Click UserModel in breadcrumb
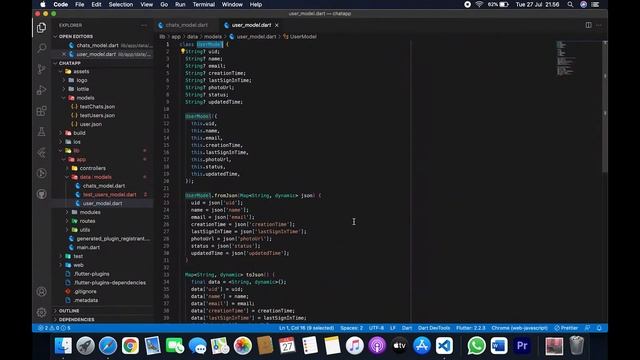Image resolution: width=640 pixels, height=360 pixels. pos(303,36)
